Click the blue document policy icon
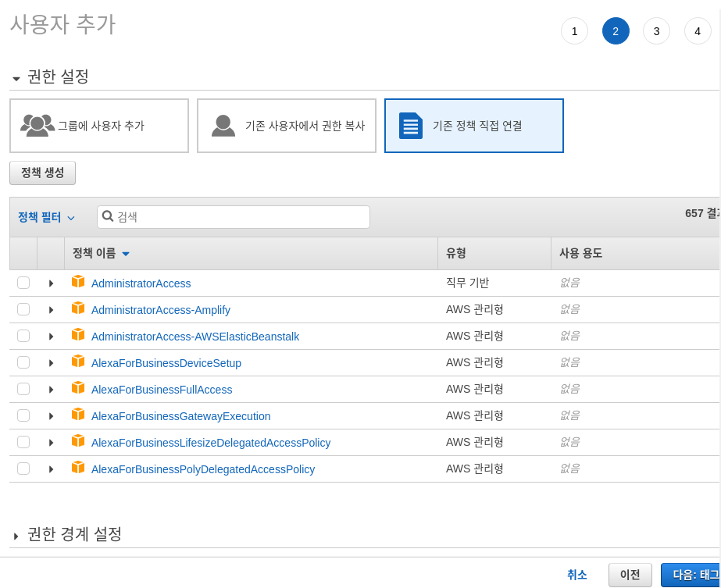721x588 pixels. [x=411, y=126]
